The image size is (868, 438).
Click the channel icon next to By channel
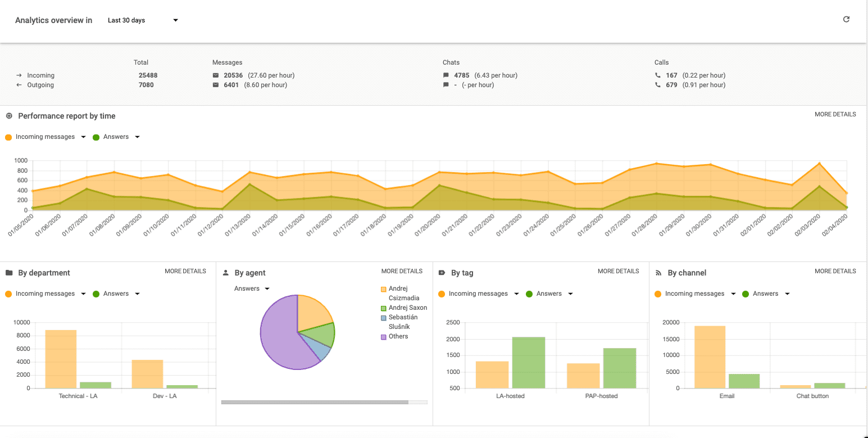pyautogui.click(x=658, y=273)
